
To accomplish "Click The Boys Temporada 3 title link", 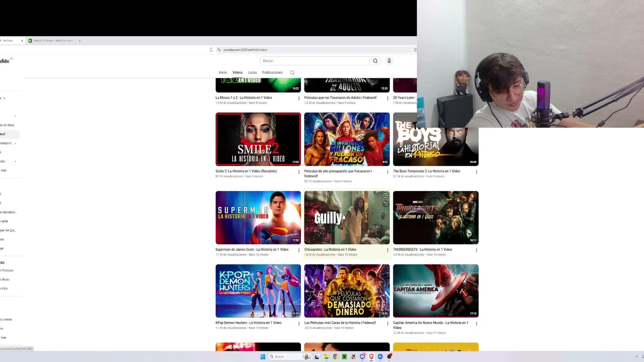I will click(x=427, y=171).
